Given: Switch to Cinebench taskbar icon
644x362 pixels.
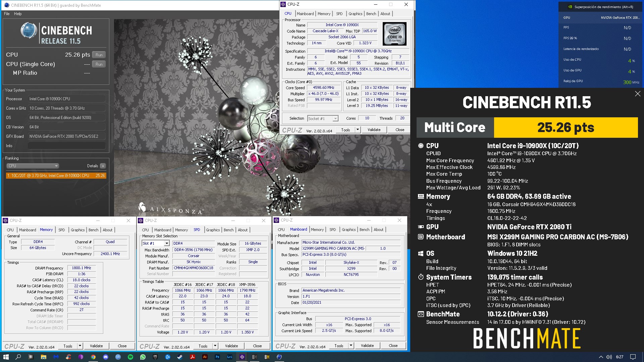Looking at the screenshot, I should [x=279, y=357].
